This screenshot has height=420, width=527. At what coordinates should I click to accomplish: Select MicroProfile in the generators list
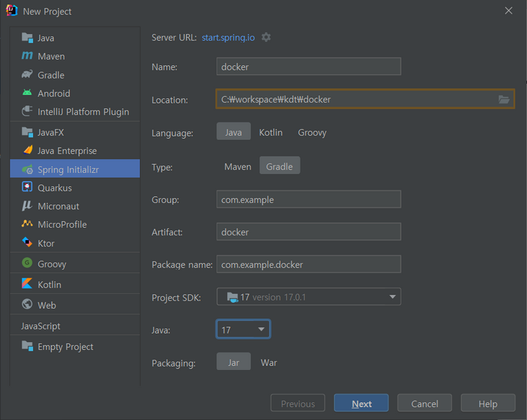click(75, 224)
